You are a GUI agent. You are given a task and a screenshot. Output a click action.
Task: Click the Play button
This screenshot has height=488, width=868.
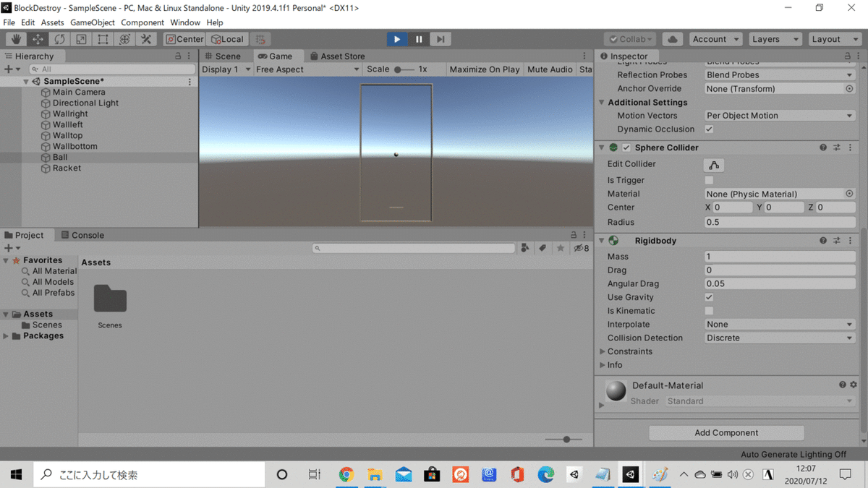point(396,39)
